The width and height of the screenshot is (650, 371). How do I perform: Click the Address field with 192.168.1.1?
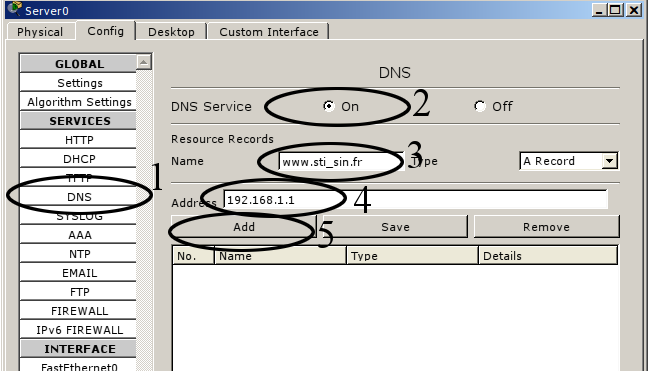click(x=416, y=200)
